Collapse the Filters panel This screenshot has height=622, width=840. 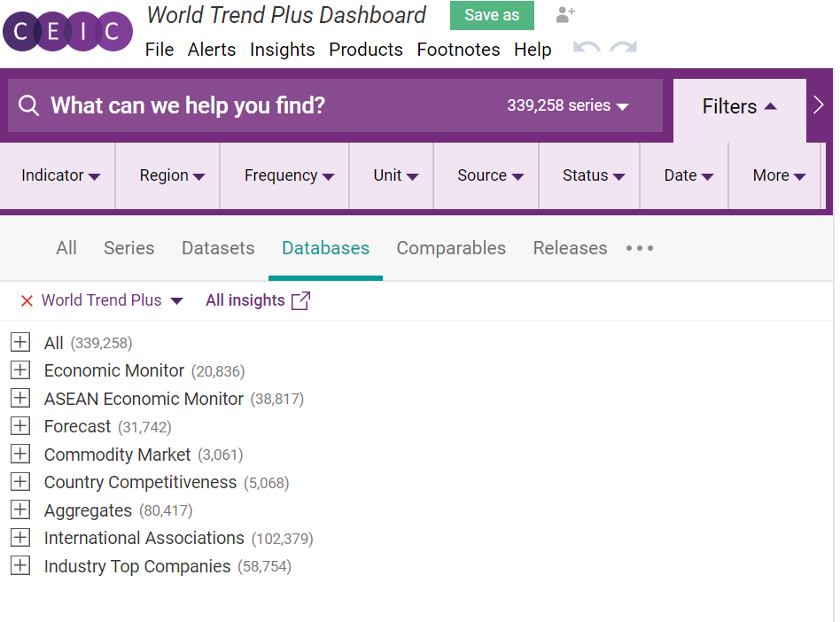point(739,106)
